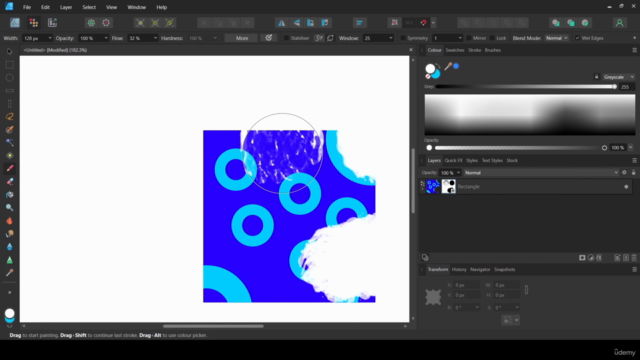
Task: Choose the Flood Select magic wand tool
Action: point(9,142)
